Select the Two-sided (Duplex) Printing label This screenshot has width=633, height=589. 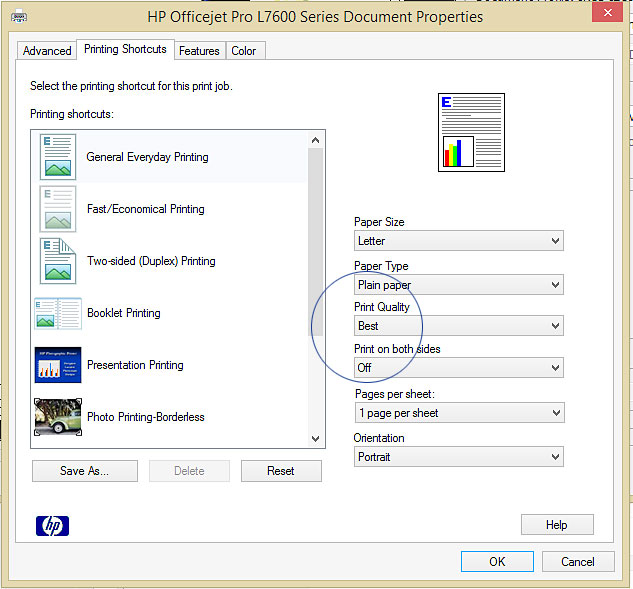(x=151, y=261)
